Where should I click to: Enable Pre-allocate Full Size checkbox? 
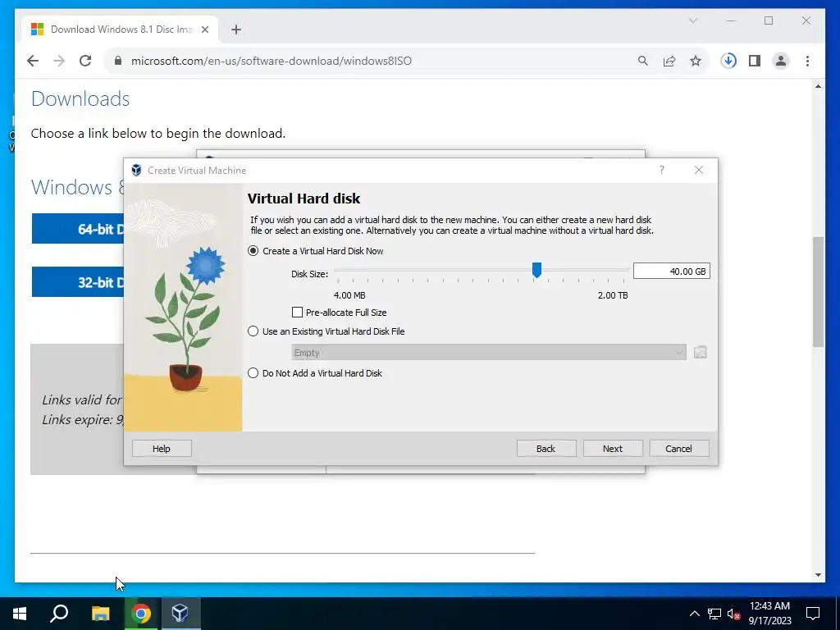pos(297,312)
